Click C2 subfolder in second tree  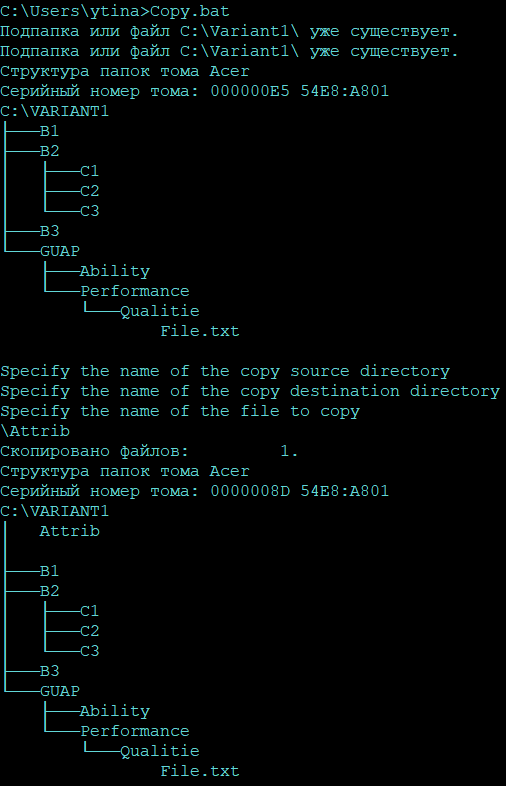[x=90, y=631]
